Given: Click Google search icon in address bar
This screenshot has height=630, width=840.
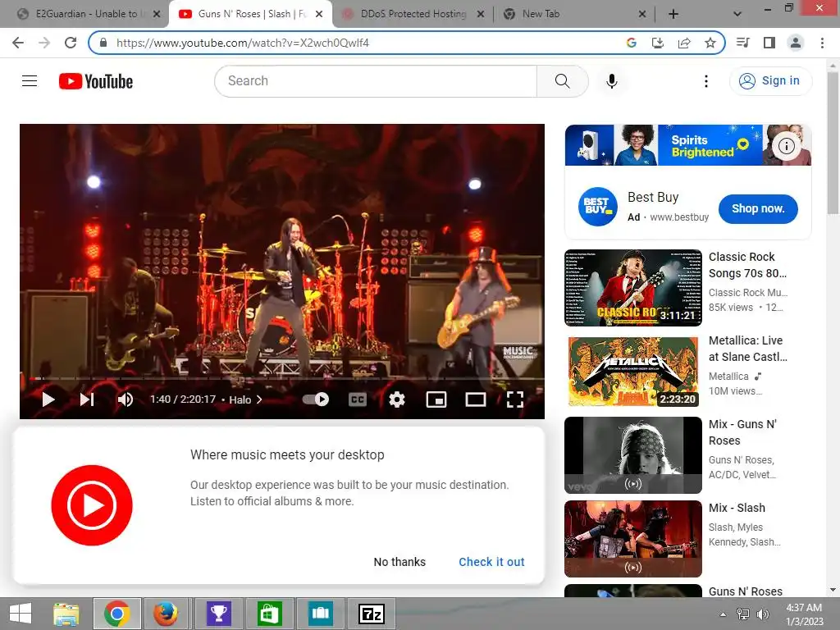Looking at the screenshot, I should click(631, 43).
